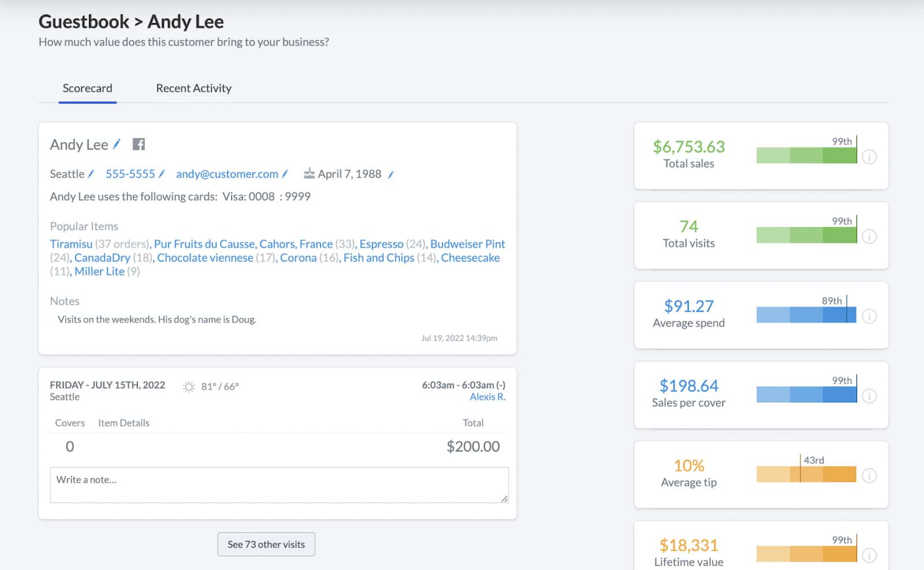Open the Budweiser Pint item link
The width and height of the screenshot is (924, 570).
click(468, 244)
